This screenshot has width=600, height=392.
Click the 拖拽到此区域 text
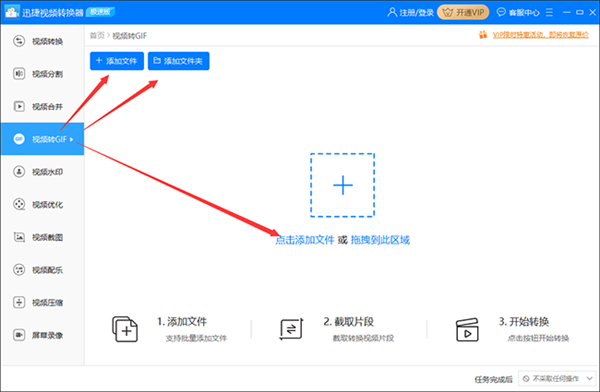[380, 240]
